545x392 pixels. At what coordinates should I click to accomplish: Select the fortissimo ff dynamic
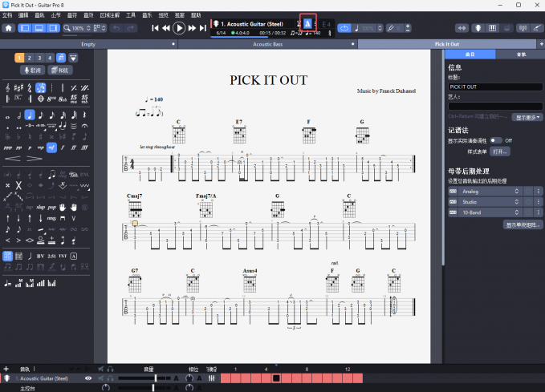click(x=74, y=148)
